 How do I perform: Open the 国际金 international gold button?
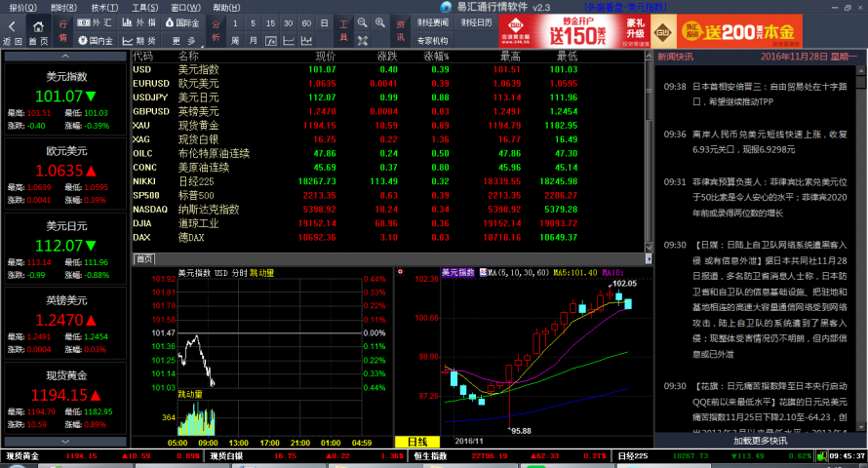pos(181,22)
